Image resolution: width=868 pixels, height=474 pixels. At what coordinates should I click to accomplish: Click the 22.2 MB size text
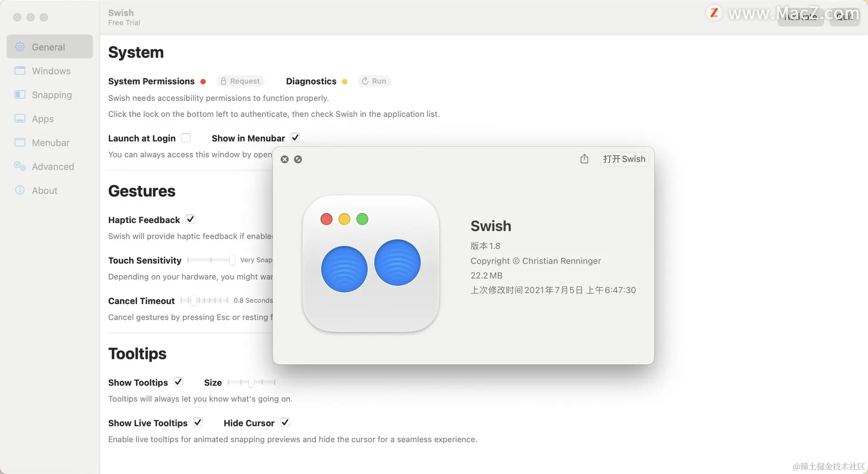coord(486,275)
